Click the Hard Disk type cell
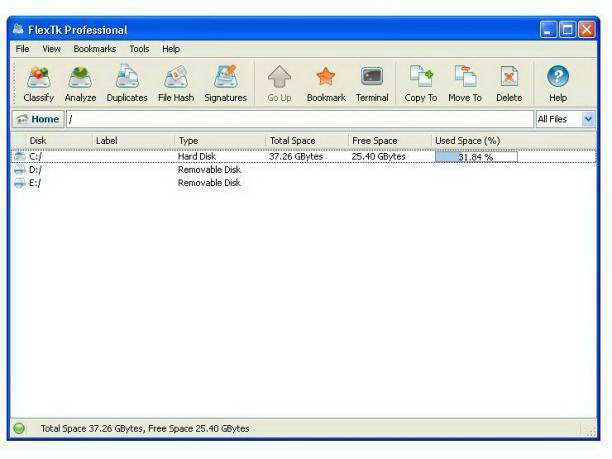The height and width of the screenshot is (459, 612). click(x=197, y=157)
